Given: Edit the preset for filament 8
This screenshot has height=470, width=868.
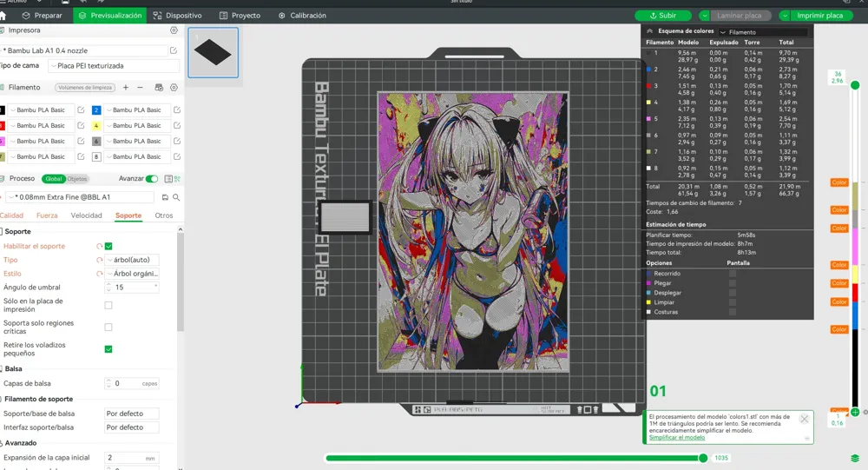Looking at the screenshot, I should (x=177, y=157).
